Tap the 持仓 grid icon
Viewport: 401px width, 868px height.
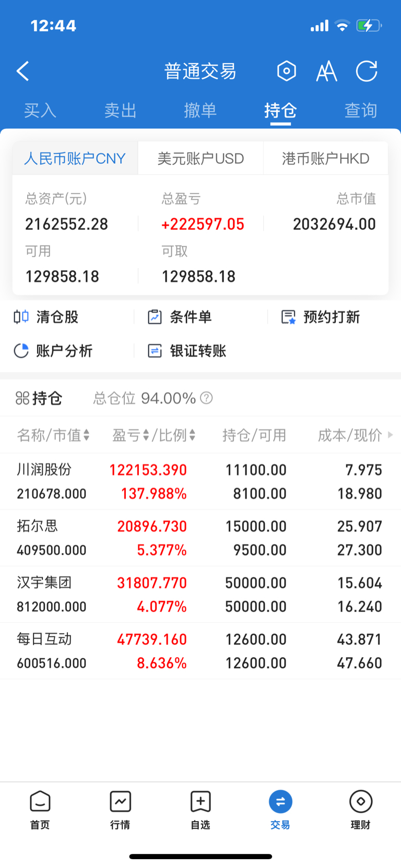[22, 398]
